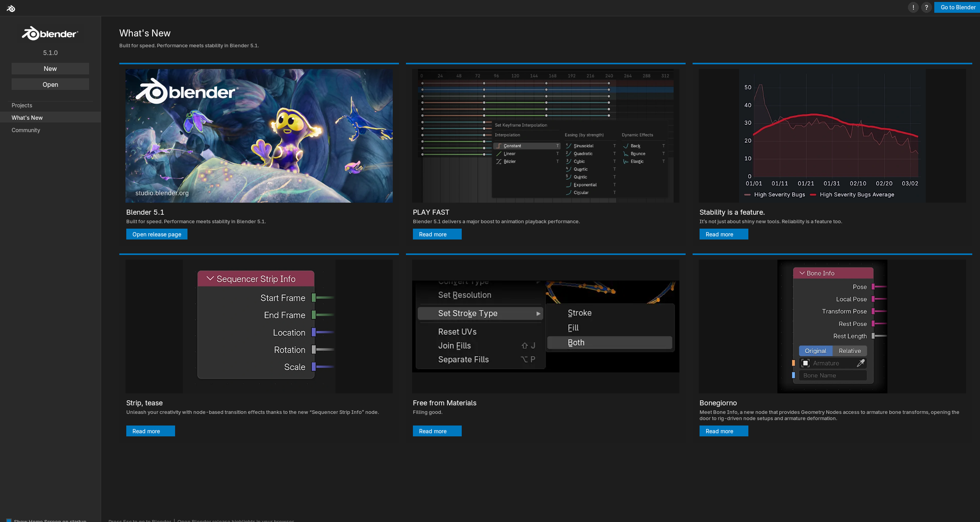Toggle Show Home Screen on startup checkbox
The height and width of the screenshot is (522, 980).
coord(9,520)
